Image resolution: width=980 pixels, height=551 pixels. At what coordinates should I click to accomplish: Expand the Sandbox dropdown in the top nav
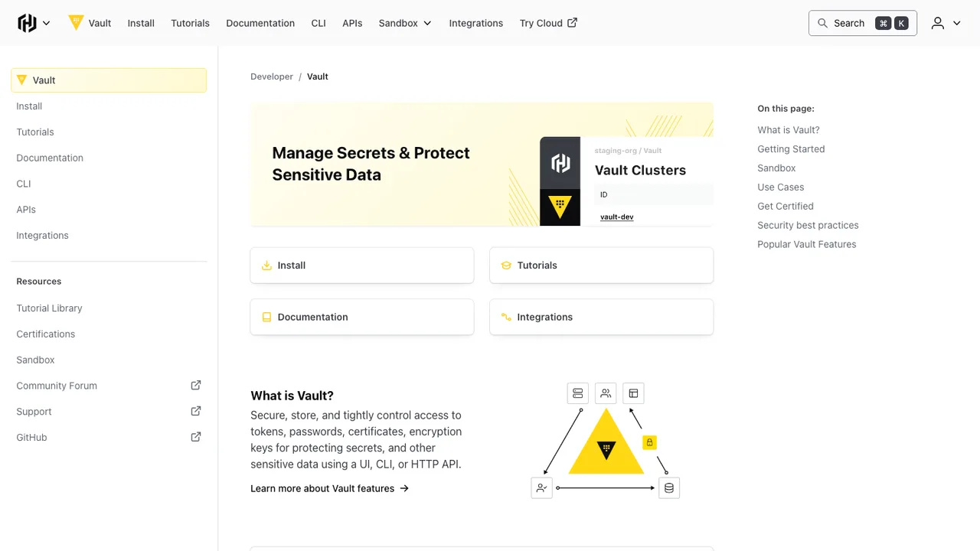point(405,23)
